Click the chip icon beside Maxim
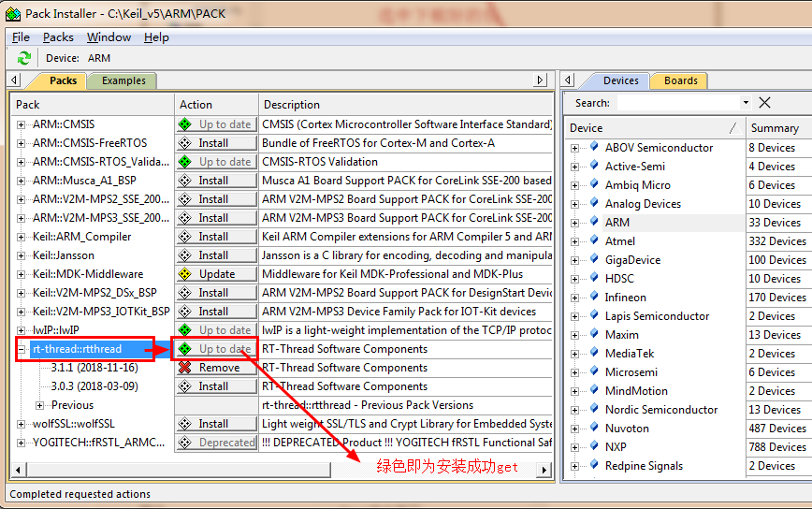Screen dimensions: 812x509 (595, 335)
